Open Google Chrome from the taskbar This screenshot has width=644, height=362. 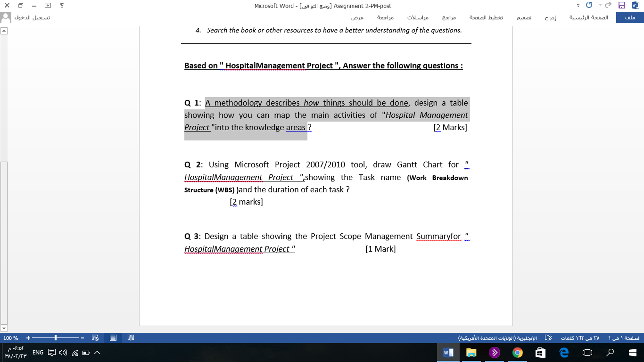tap(517, 353)
